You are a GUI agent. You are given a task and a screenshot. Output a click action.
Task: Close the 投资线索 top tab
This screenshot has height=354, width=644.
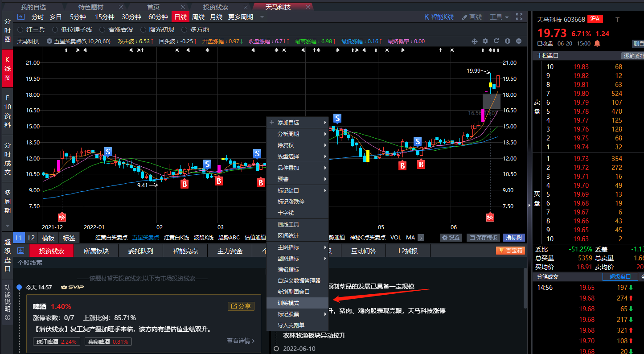tap(246, 7)
